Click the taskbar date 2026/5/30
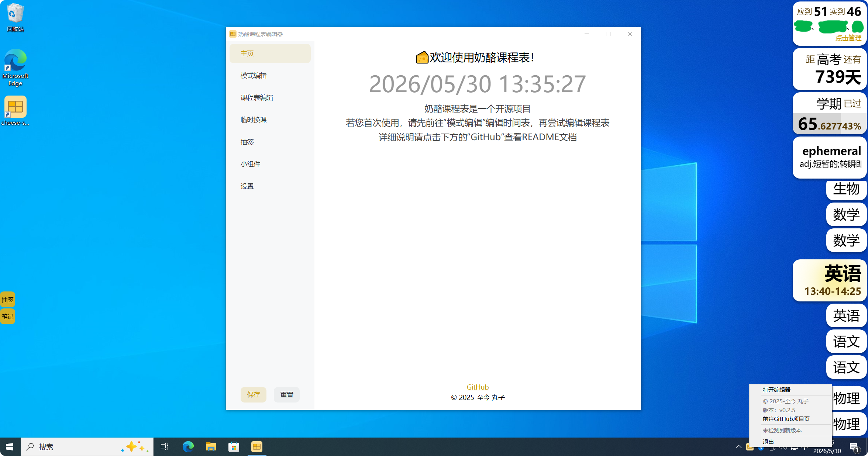This screenshot has height=456, width=868. (x=827, y=451)
